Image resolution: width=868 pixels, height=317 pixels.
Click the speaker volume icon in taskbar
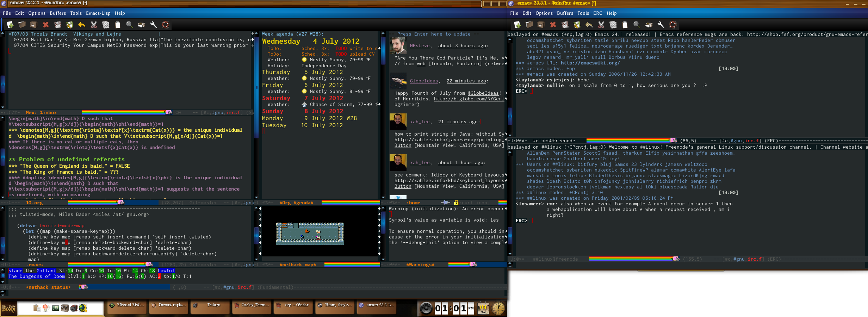tap(426, 309)
